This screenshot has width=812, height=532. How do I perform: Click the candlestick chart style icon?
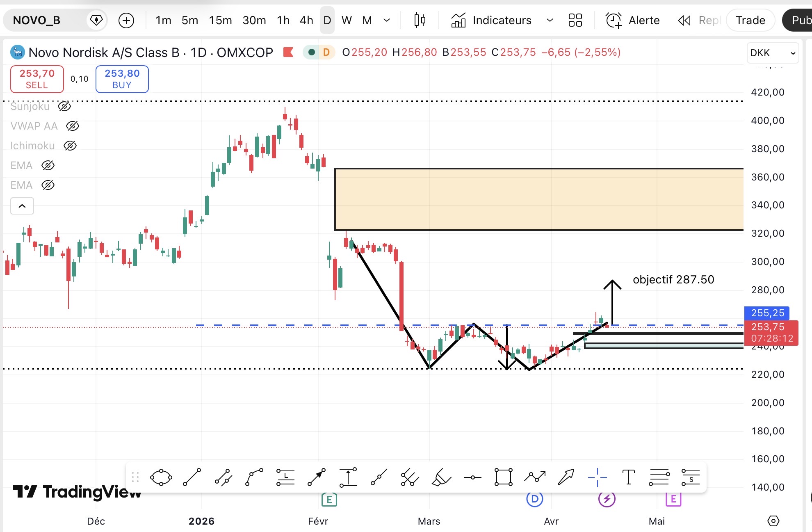click(x=420, y=20)
